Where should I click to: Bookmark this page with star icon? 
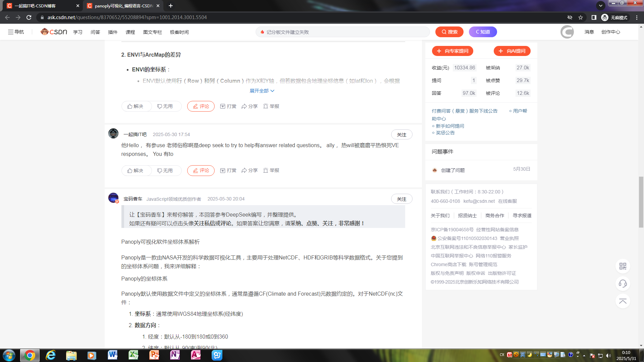click(581, 17)
